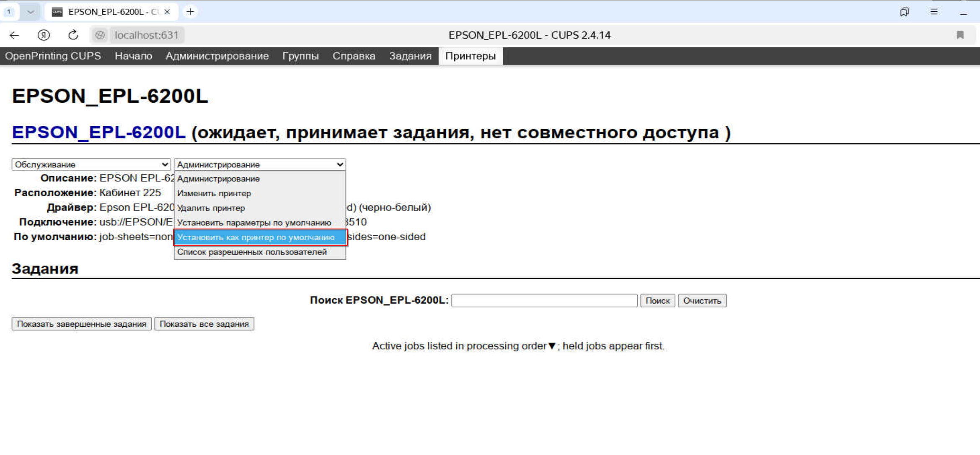Reload the page with the refresh icon
This screenshot has width=980, height=455.
tap(73, 35)
